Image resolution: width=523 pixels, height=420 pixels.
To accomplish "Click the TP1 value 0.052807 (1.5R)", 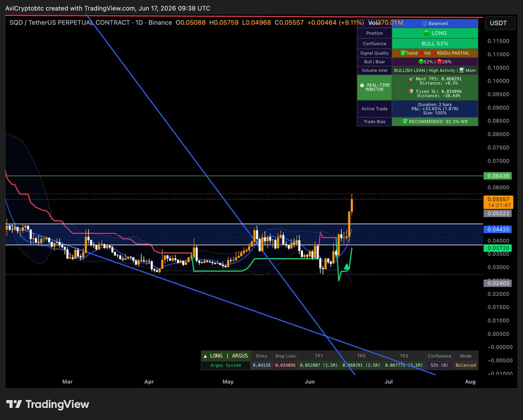I will click(318, 365).
